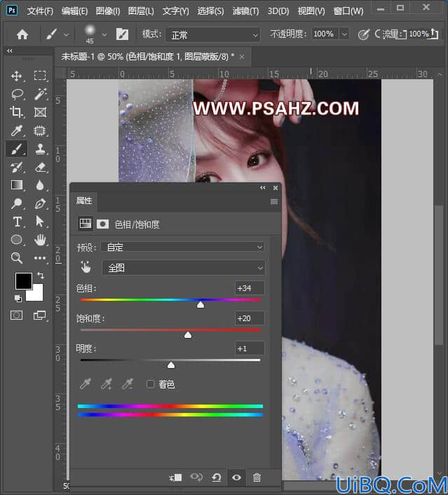Toggle pressure for opacity button
448x495 pixels.
364,34
